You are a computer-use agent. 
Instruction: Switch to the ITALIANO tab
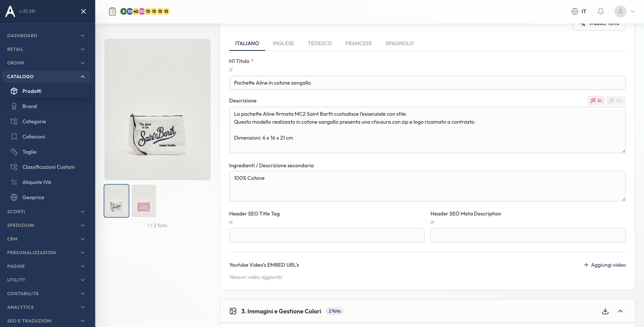(x=247, y=43)
